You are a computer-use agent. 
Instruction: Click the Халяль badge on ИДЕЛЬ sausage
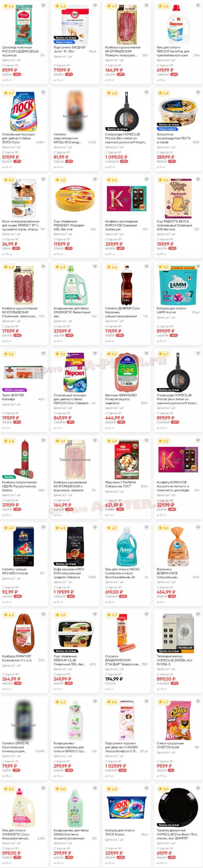(x=9, y=477)
